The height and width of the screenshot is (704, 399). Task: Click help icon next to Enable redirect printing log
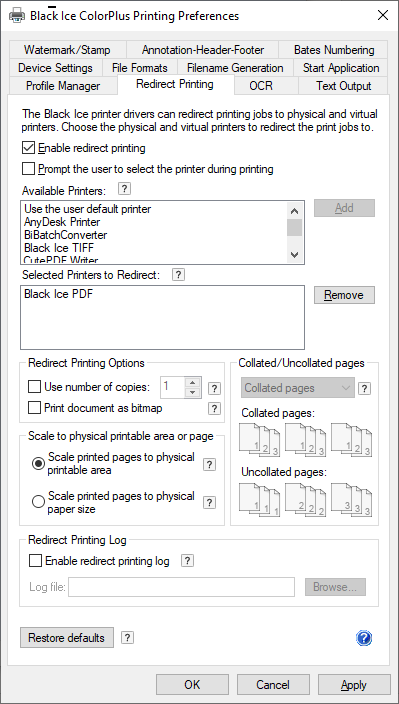click(188, 560)
